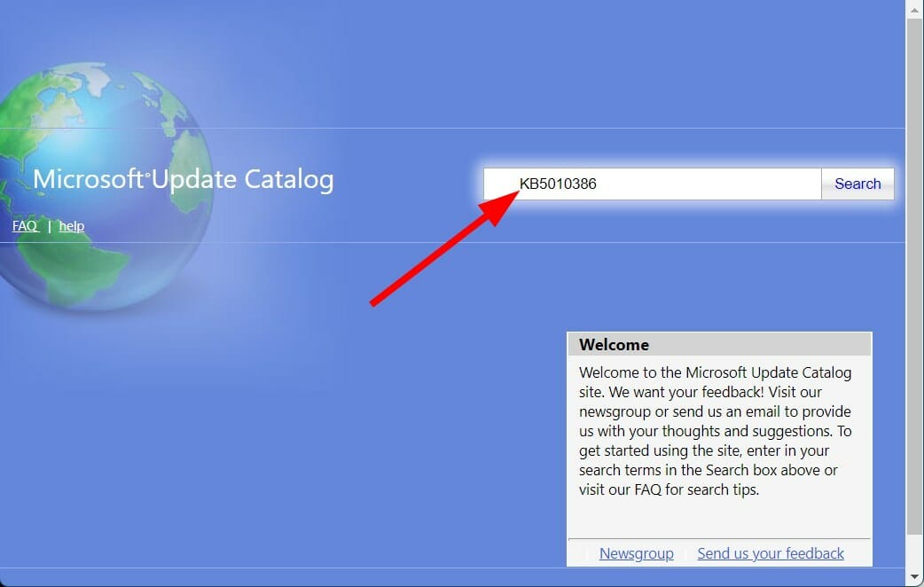Viewport: 924px width, 587px height.
Task: Open the help link
Action: pos(71,226)
